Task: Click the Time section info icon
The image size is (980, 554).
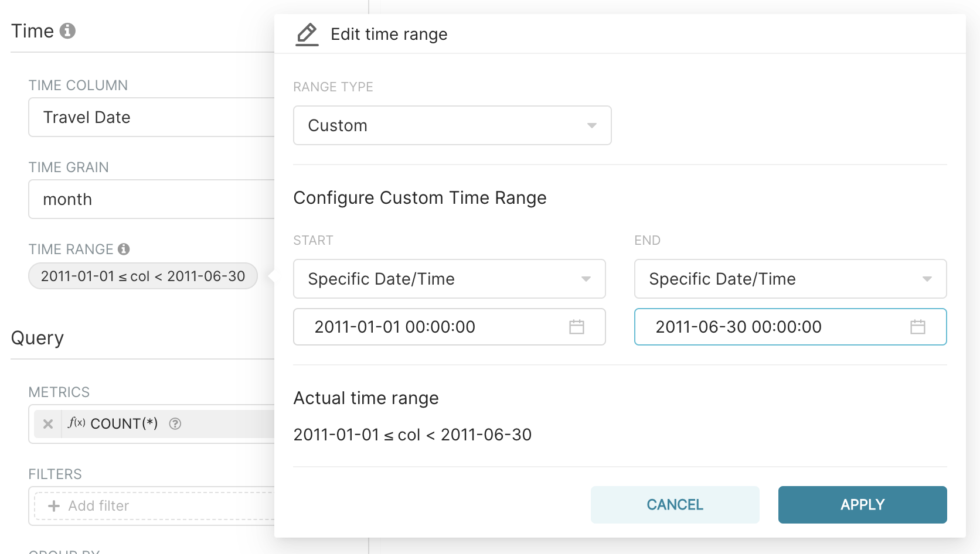Action: tap(67, 31)
